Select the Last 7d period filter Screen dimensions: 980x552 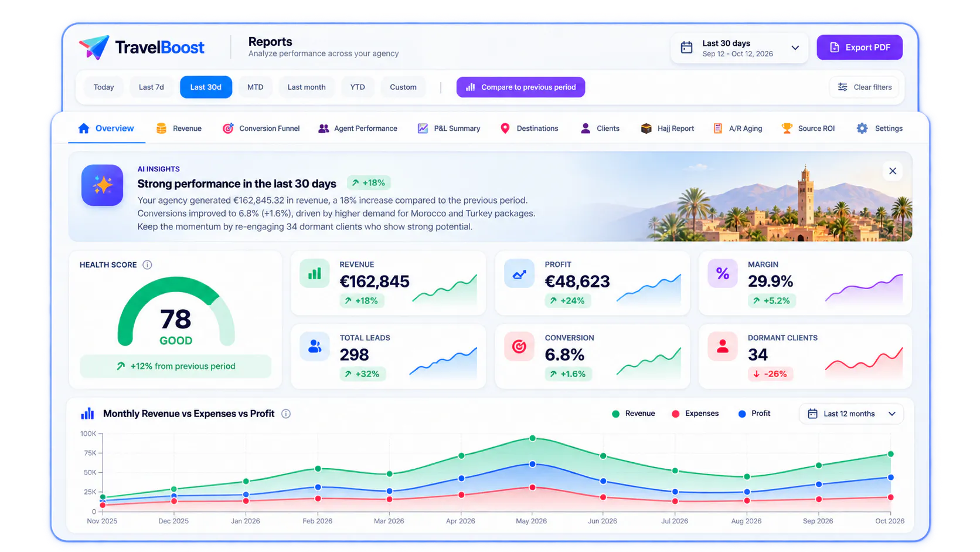tap(151, 87)
